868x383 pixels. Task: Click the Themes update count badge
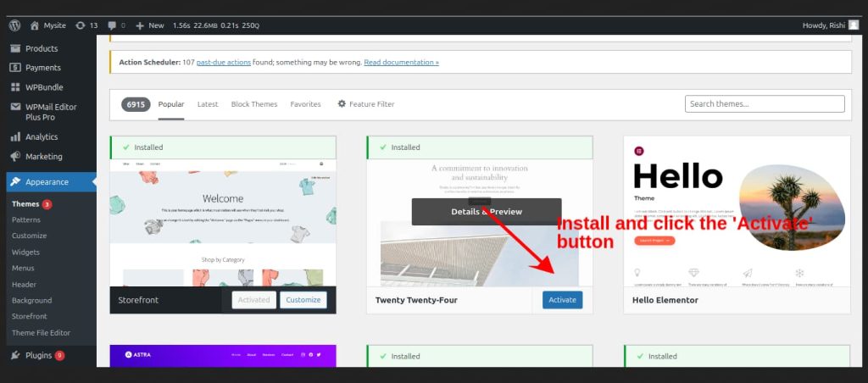coord(47,204)
